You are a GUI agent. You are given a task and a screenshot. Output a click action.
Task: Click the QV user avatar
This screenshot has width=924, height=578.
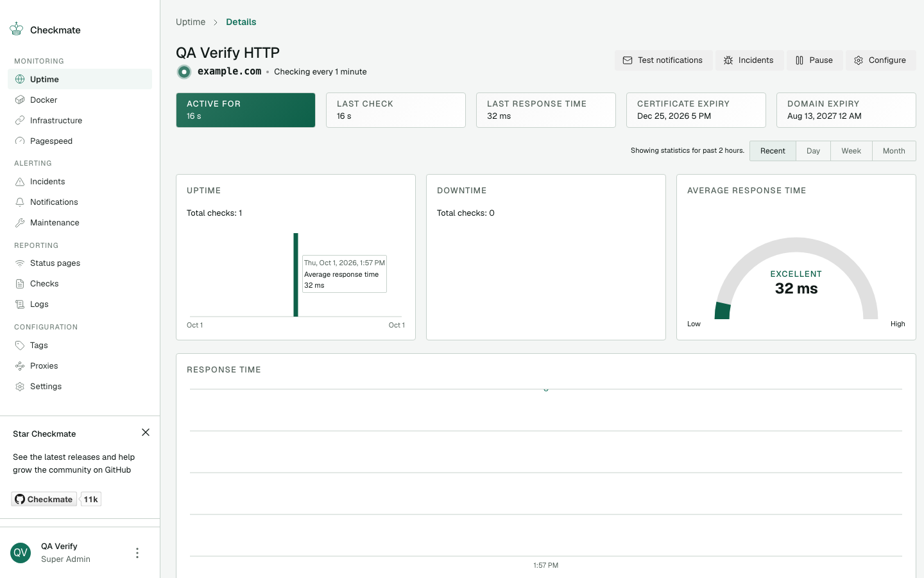pos(21,552)
